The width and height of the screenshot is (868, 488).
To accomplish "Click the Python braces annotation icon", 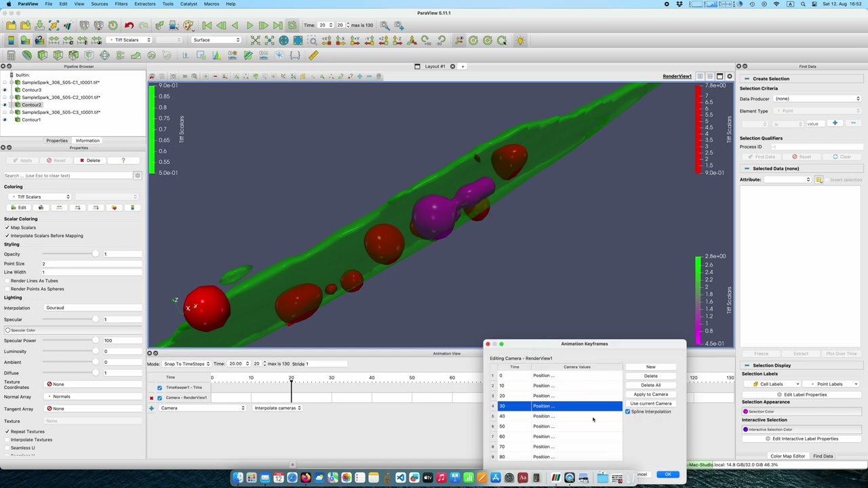I will point(295,55).
